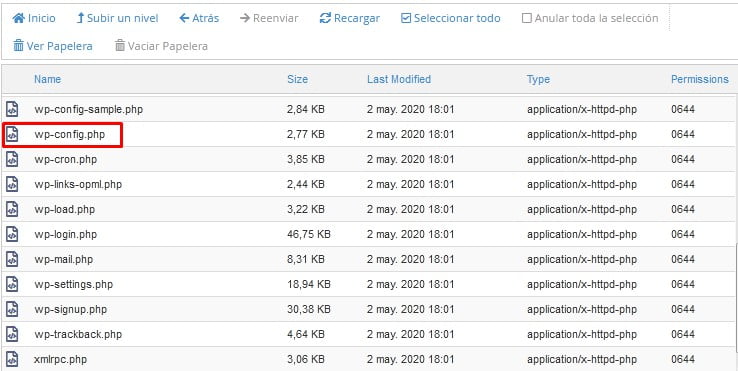Select wp-links-opml.php file icon

pos(12,184)
